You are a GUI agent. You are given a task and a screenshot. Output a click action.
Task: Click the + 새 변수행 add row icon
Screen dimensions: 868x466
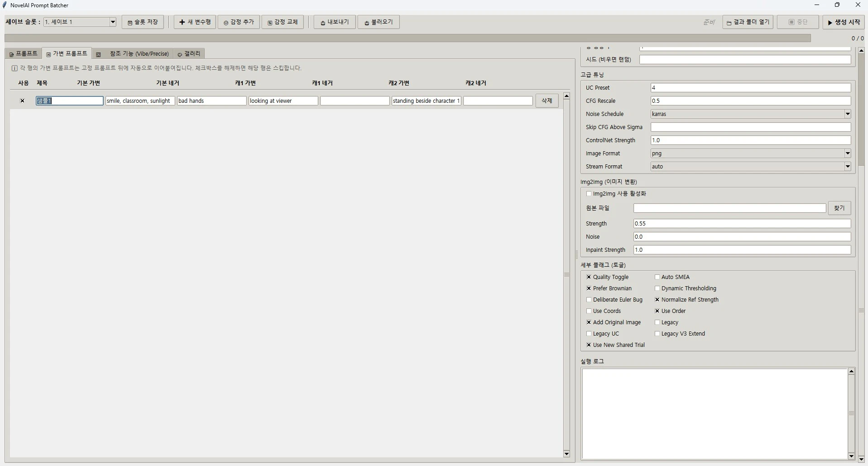pos(194,22)
